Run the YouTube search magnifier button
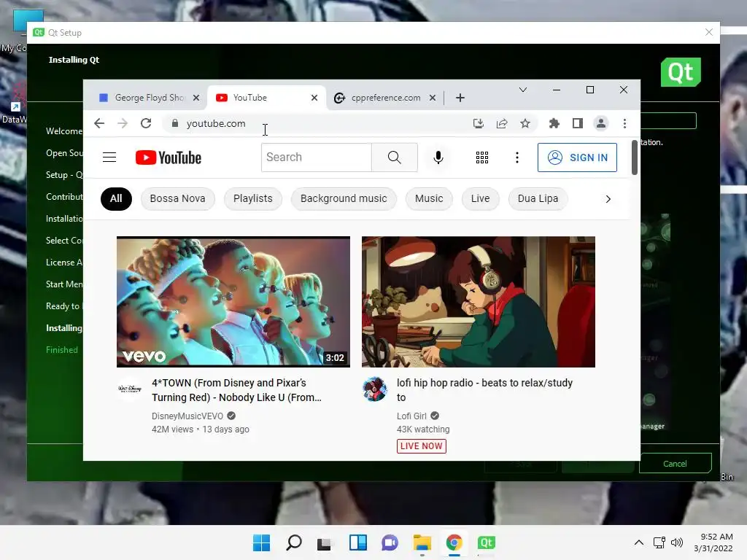The image size is (747, 560). (395, 157)
